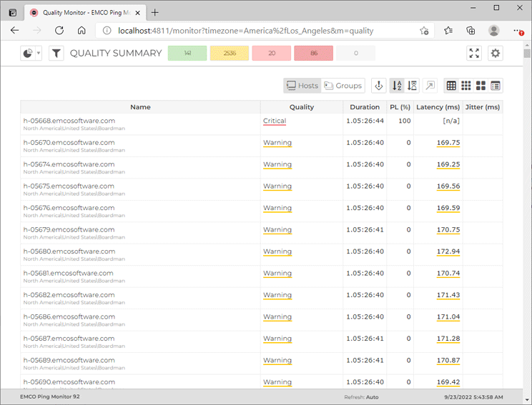Switch to the details list view icon
The height and width of the screenshot is (405, 532).
[x=496, y=86]
